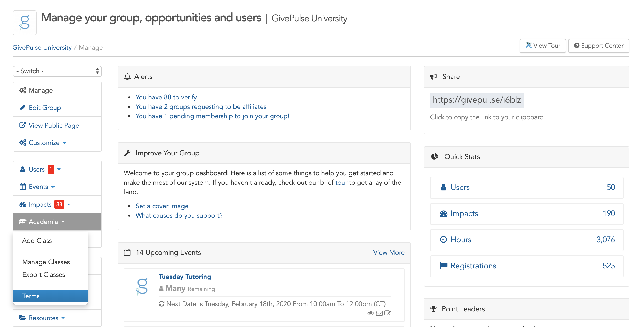Click the calendar icon beside Upcoming Events
This screenshot has height=327, width=644.
click(127, 252)
